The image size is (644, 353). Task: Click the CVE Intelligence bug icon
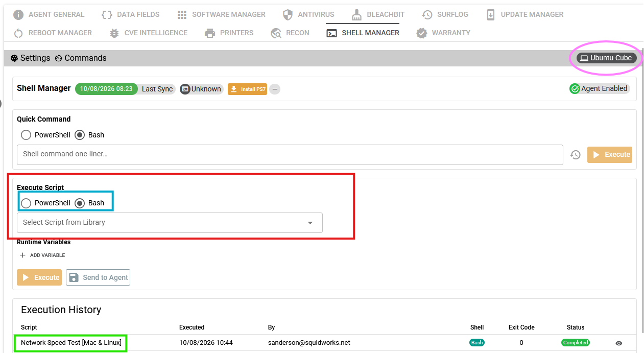[114, 33]
